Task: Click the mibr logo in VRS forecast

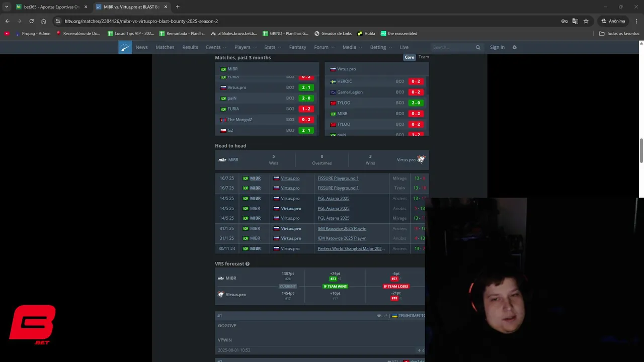Action: [221, 278]
